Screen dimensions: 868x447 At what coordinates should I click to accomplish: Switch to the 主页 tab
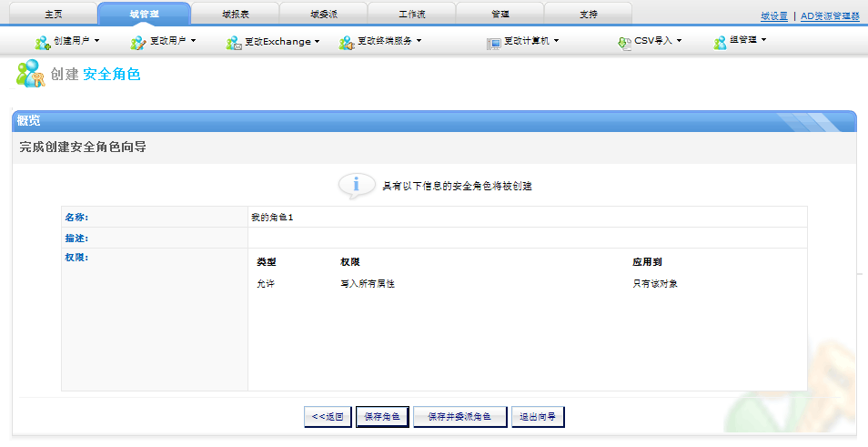[53, 14]
